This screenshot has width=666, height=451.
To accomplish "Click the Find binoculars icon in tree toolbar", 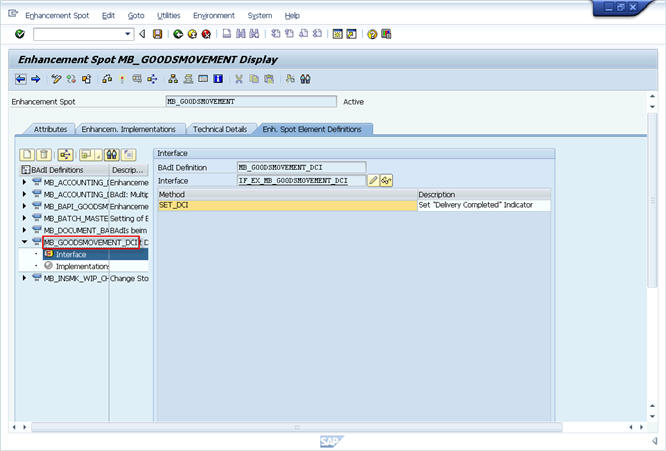I will click(x=112, y=154).
